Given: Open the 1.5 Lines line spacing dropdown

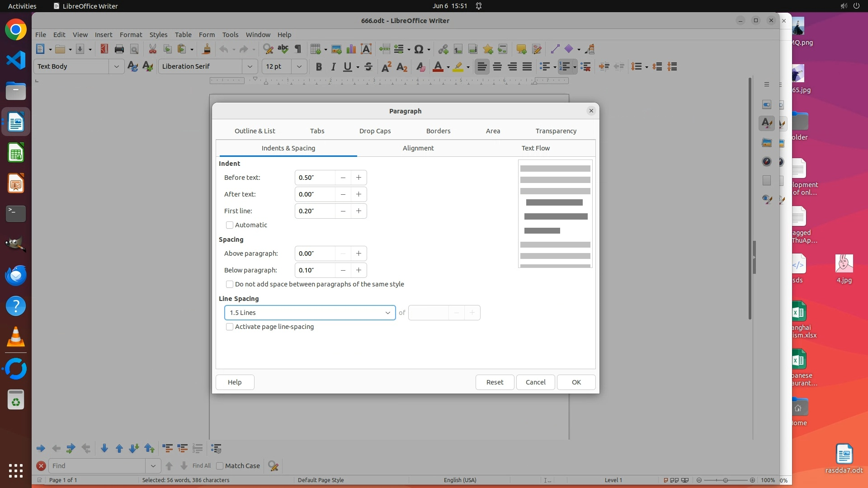Looking at the screenshot, I should (x=310, y=313).
